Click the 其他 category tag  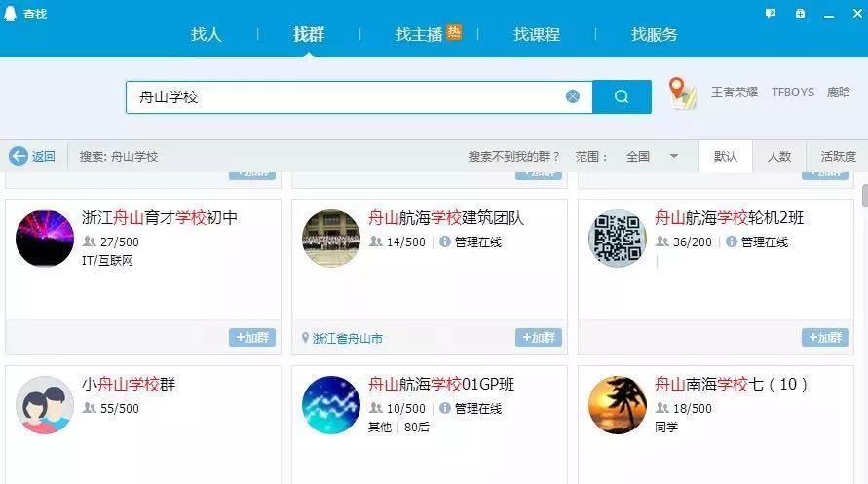click(x=380, y=427)
